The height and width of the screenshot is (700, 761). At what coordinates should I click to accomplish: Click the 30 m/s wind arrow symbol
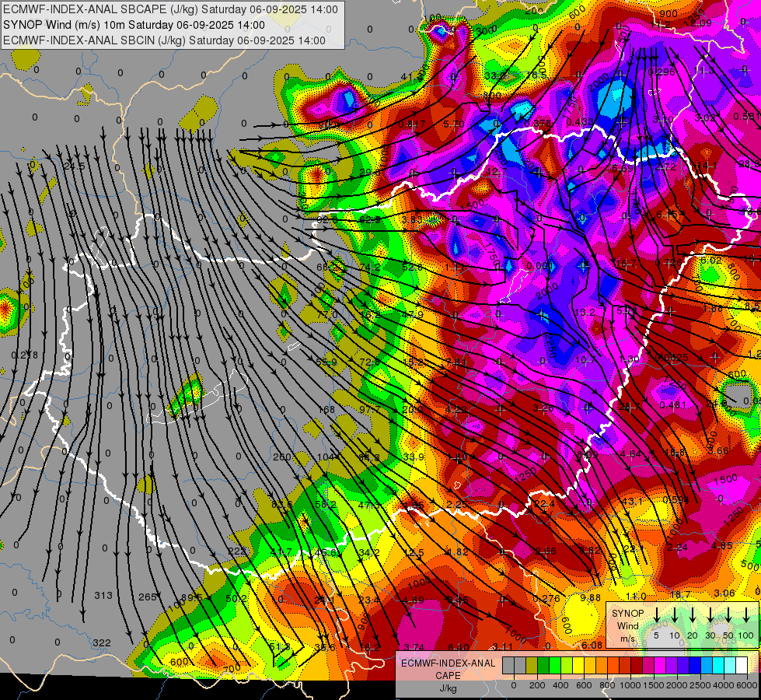(x=710, y=614)
